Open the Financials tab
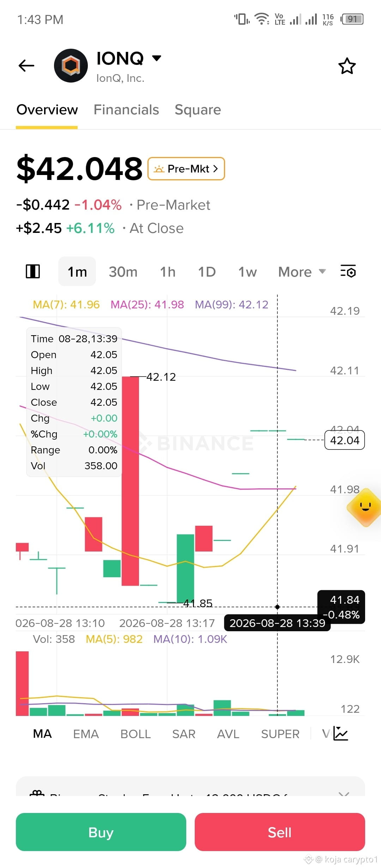 pyautogui.click(x=126, y=110)
